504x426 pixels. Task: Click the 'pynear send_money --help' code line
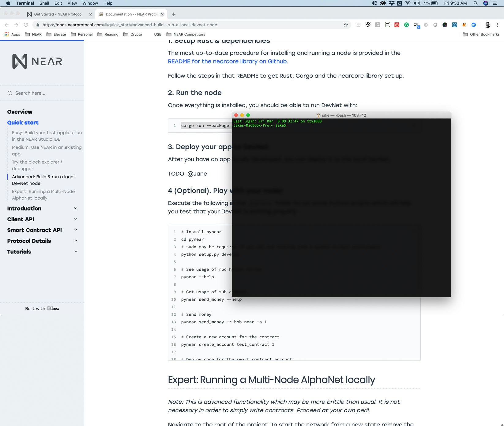click(211, 299)
